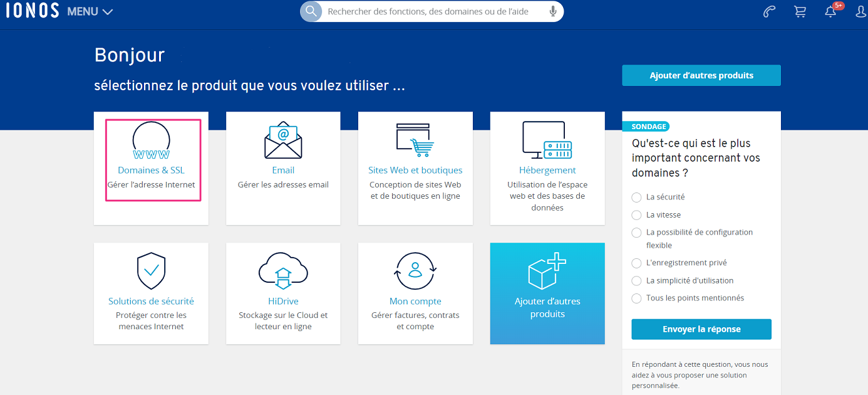Open the user account icon
Image resolution: width=868 pixels, height=395 pixels.
[x=862, y=11]
